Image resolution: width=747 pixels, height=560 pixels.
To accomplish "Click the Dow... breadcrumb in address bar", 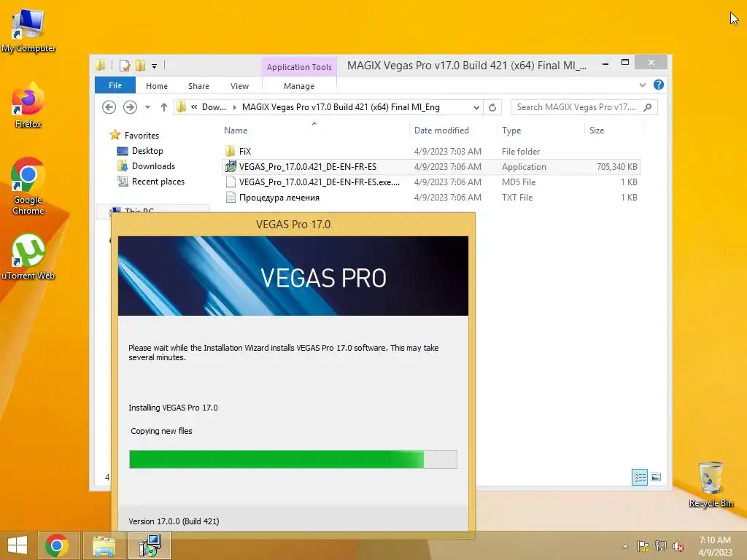I will click(x=214, y=107).
